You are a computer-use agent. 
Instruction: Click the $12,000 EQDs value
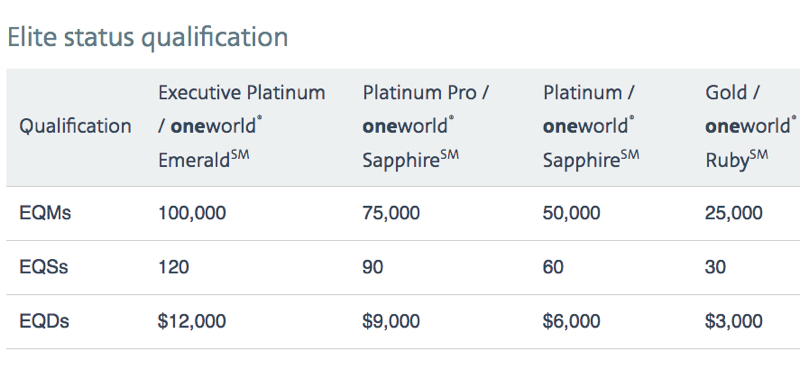pyautogui.click(x=192, y=321)
